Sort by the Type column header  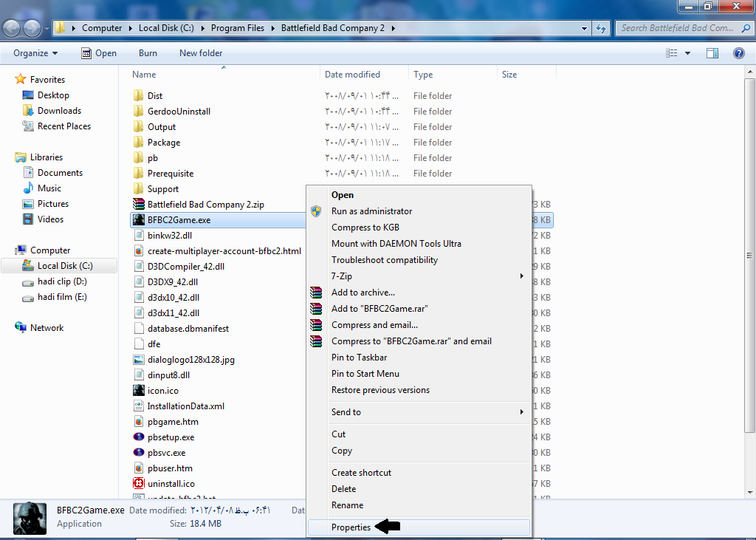tap(453, 75)
